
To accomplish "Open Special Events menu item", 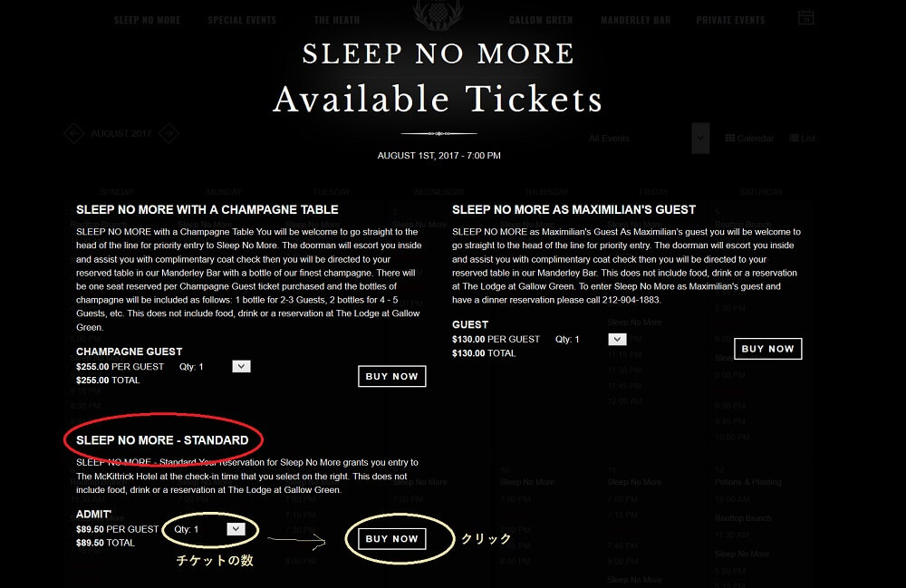I will pos(241,20).
